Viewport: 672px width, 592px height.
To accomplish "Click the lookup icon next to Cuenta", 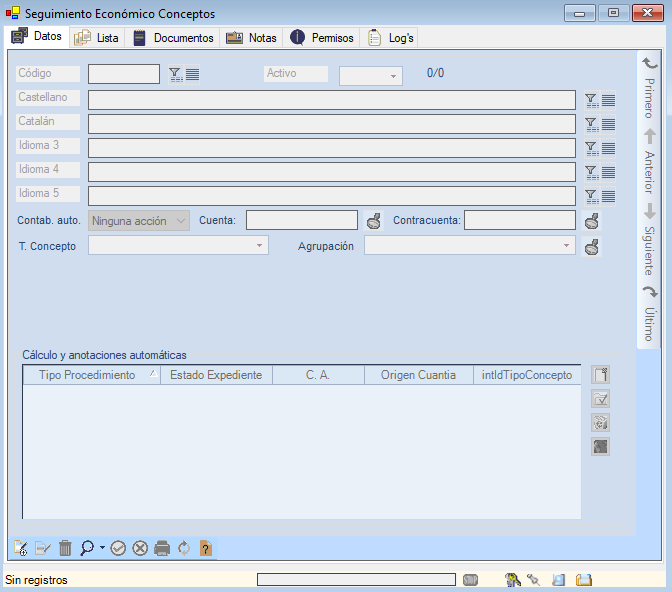I will click(x=374, y=221).
